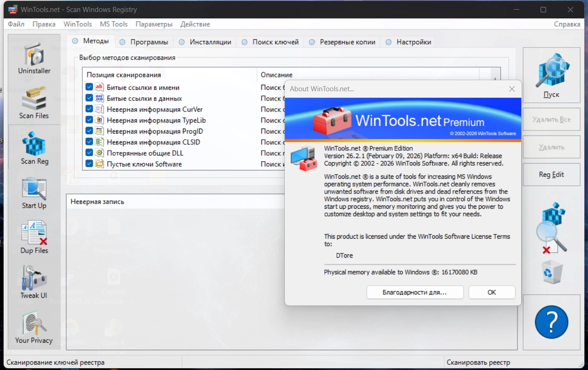Click the folder icon of Пустые ключи Software
The height and width of the screenshot is (370, 588).
coord(100,164)
